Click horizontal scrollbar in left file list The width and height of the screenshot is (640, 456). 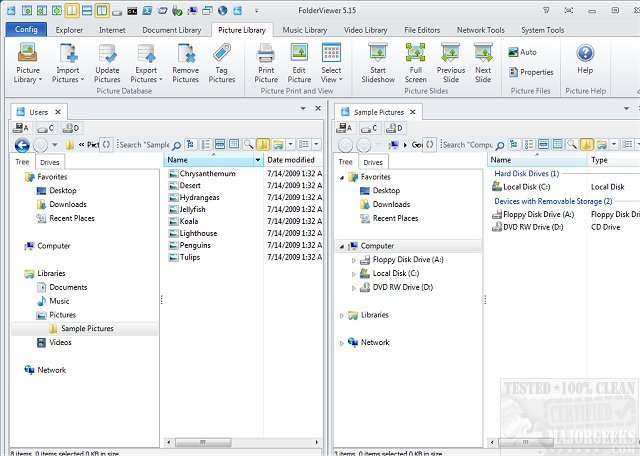click(203, 442)
